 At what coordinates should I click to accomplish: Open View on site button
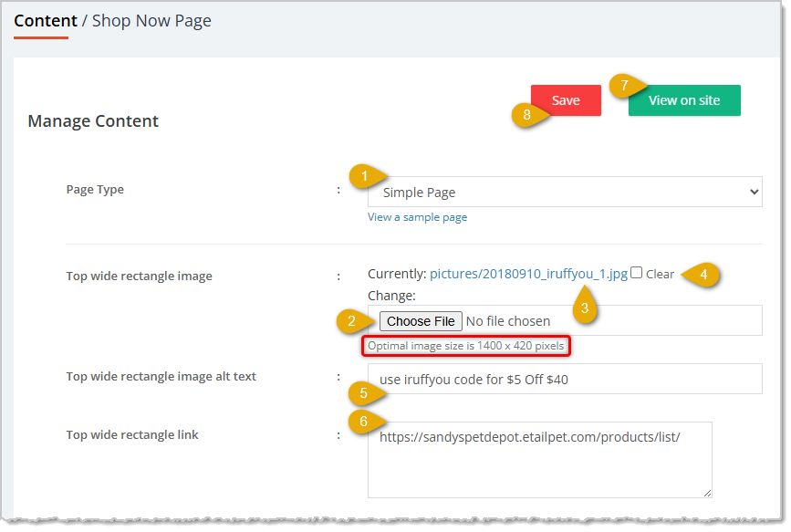684,100
